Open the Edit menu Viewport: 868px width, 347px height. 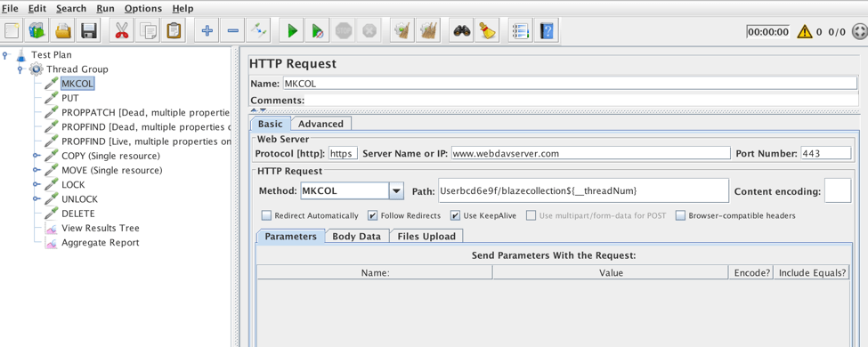point(37,8)
